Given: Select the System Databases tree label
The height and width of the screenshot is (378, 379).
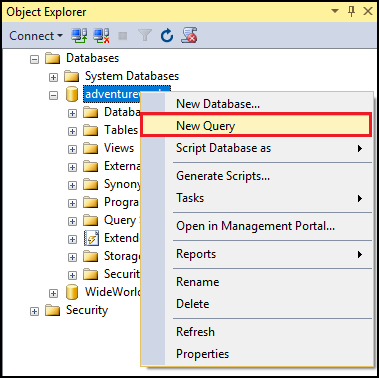Looking at the screenshot, I should tap(132, 76).
